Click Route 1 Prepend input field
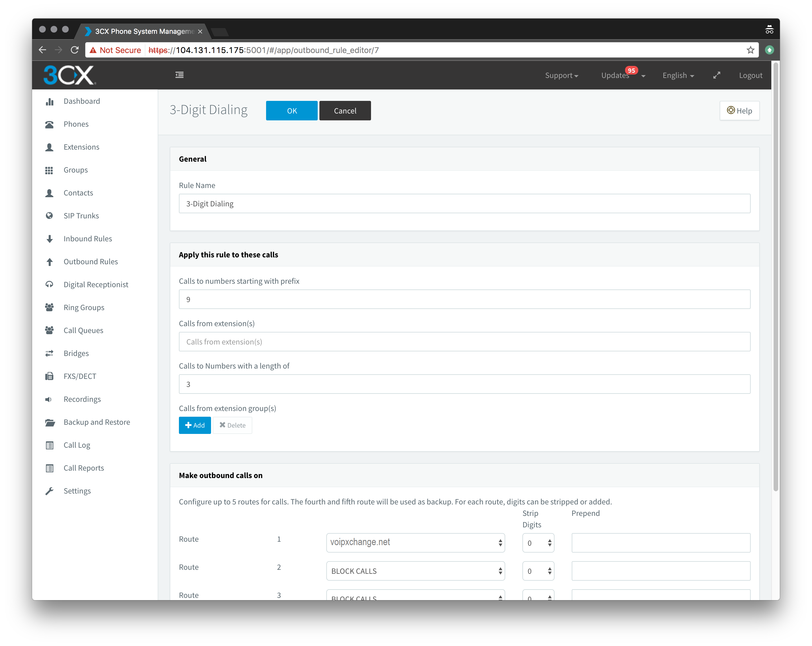 pyautogui.click(x=661, y=543)
